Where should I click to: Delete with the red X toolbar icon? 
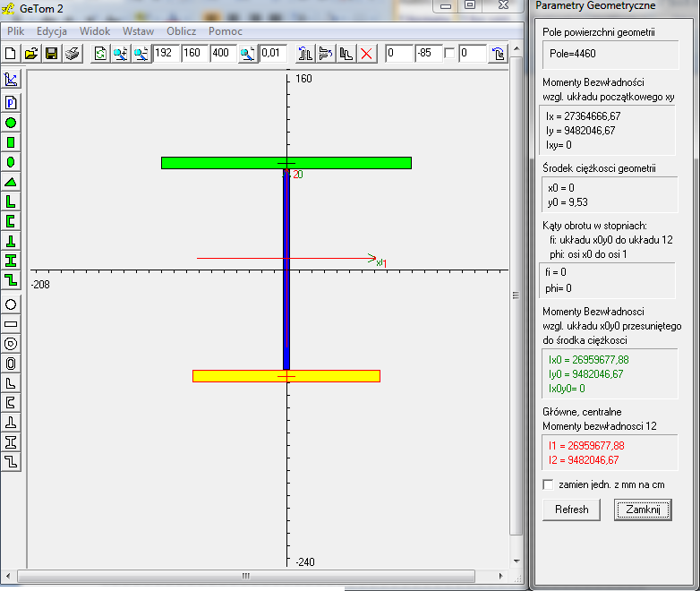[x=366, y=54]
